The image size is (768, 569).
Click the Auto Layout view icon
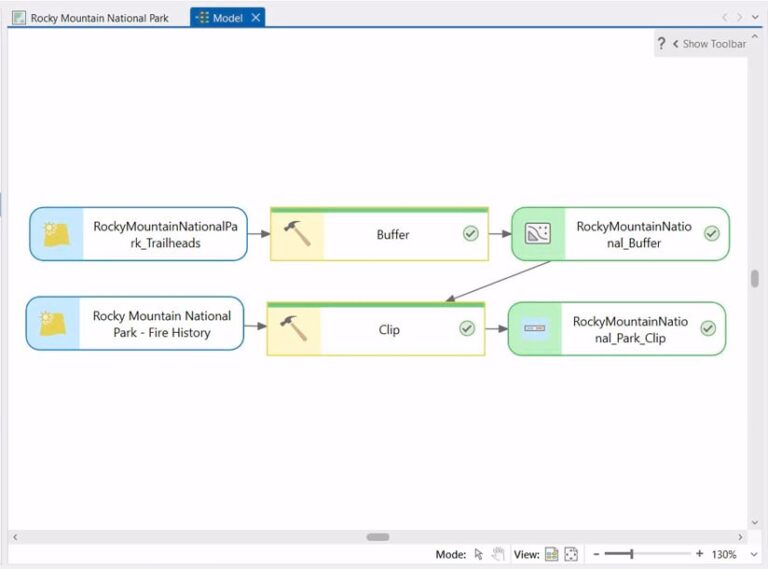[x=552, y=554]
